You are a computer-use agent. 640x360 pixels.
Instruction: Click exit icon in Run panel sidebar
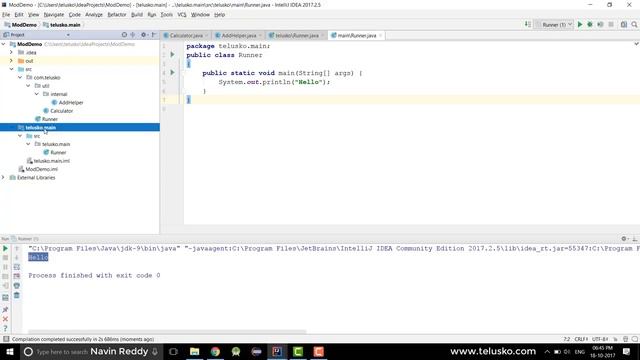point(5,286)
